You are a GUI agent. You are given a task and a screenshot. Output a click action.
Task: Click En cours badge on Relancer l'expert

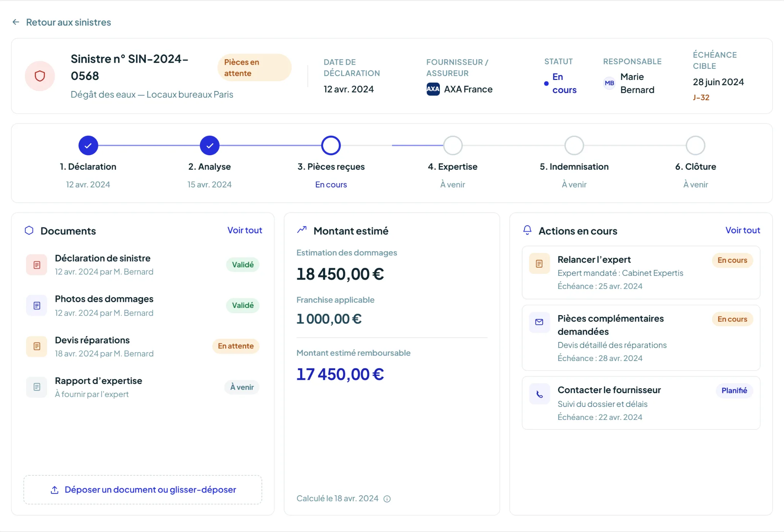732,260
